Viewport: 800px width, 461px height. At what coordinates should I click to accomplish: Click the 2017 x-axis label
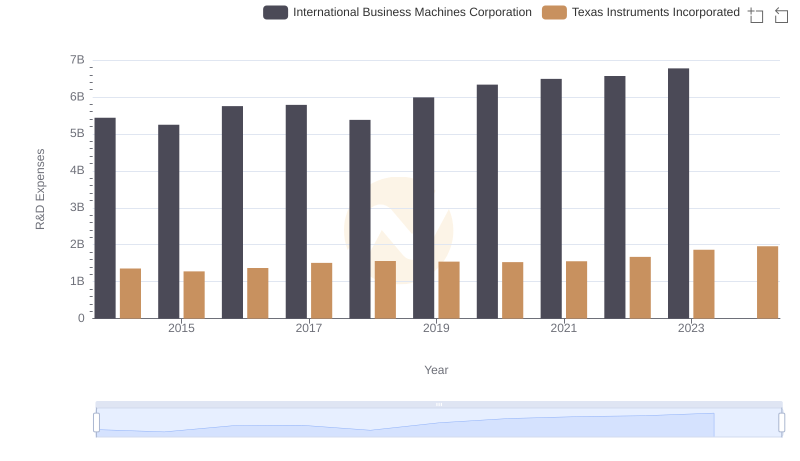[309, 328]
